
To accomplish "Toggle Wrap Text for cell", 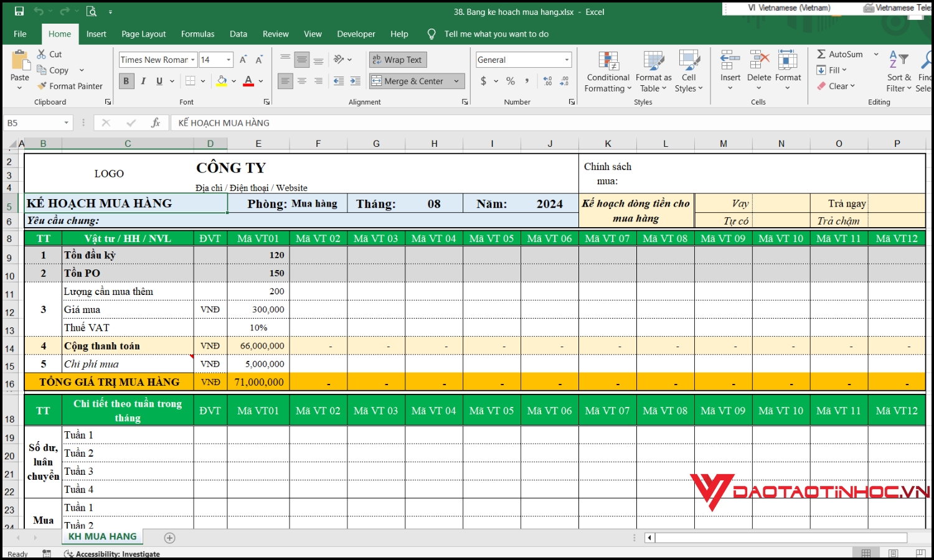I will (x=397, y=60).
